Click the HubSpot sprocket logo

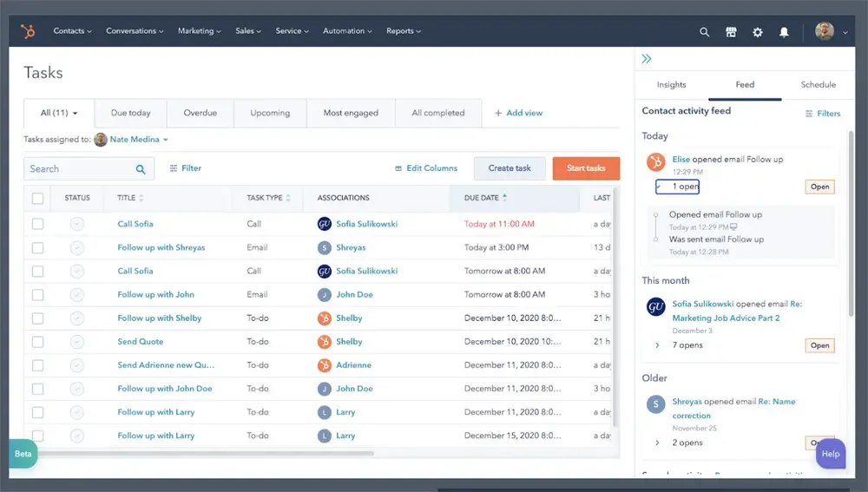pyautogui.click(x=29, y=31)
